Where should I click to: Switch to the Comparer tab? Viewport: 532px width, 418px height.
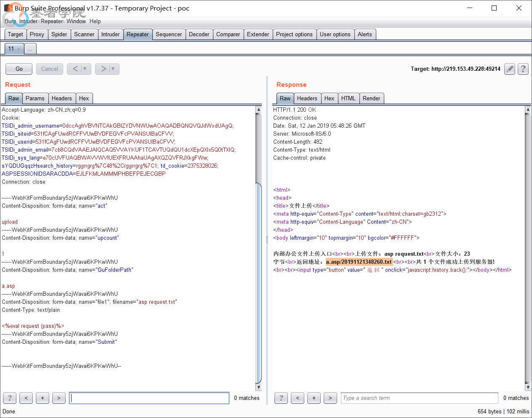coord(228,35)
